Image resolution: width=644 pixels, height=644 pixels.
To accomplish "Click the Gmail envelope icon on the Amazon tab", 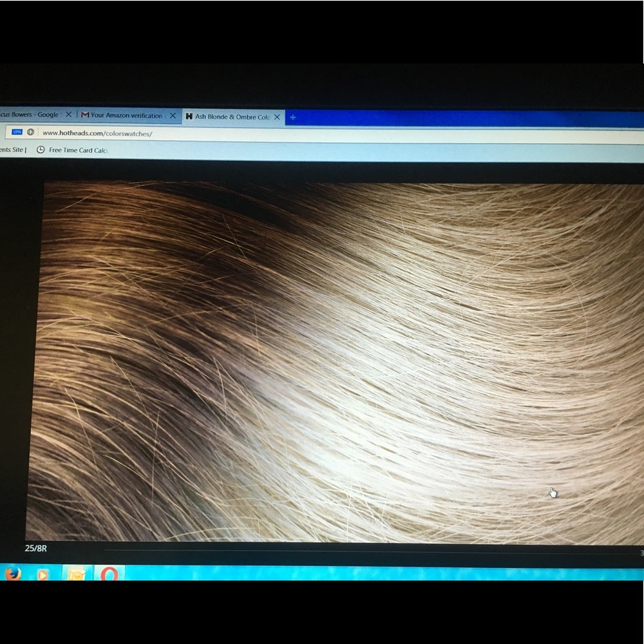I will tap(84, 115).
